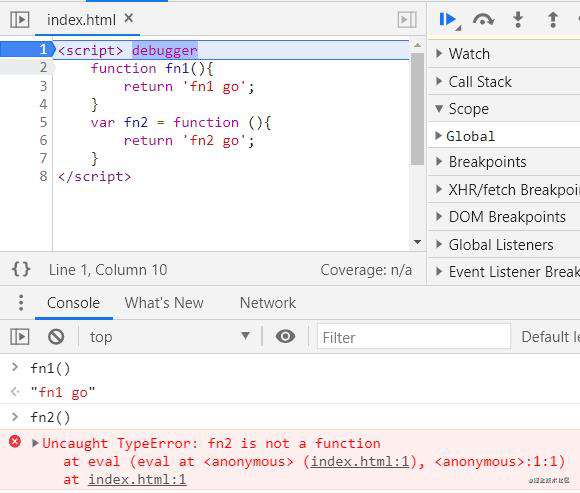
Task: Click line number 1 in gutter
Action: (x=43, y=50)
